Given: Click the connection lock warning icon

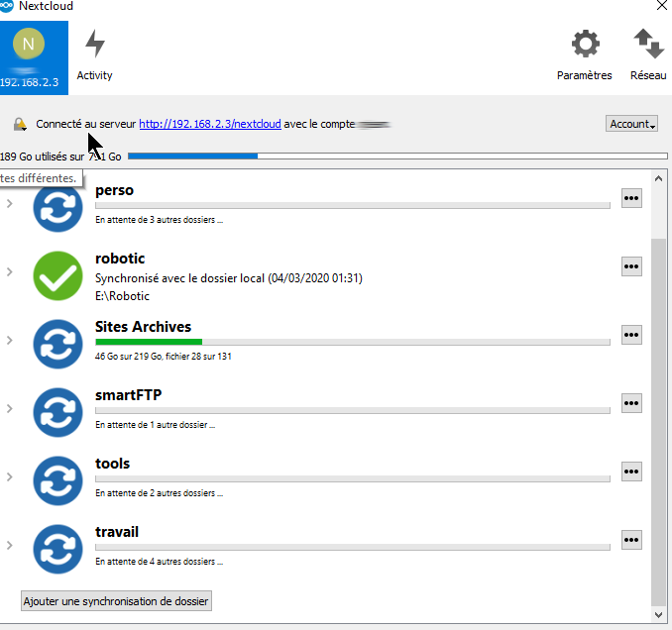Looking at the screenshot, I should coord(20,124).
